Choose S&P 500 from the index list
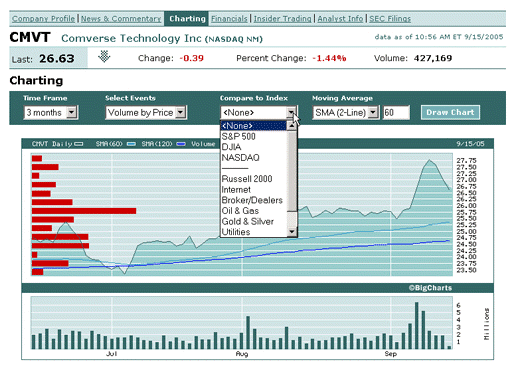 coord(253,136)
